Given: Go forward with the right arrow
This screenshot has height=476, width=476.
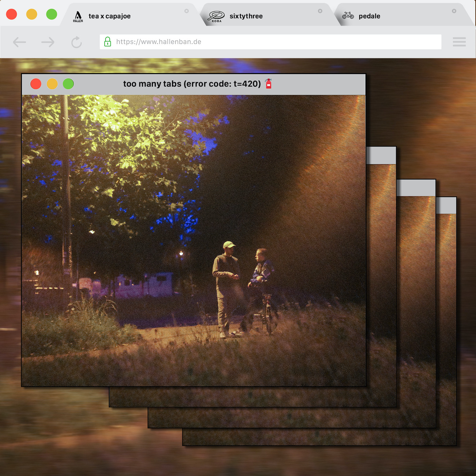Looking at the screenshot, I should click(x=48, y=42).
